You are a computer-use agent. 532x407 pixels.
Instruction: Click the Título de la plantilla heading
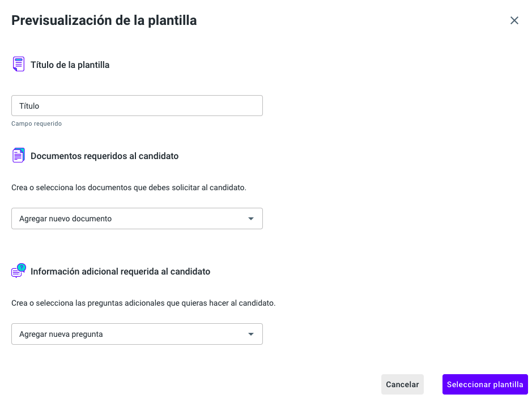70,65
